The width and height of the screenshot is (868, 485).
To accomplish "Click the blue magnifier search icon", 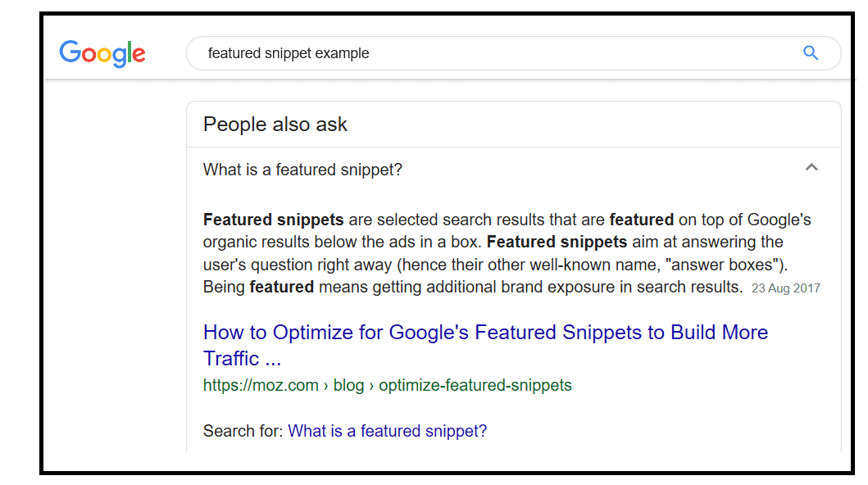I will click(x=811, y=53).
